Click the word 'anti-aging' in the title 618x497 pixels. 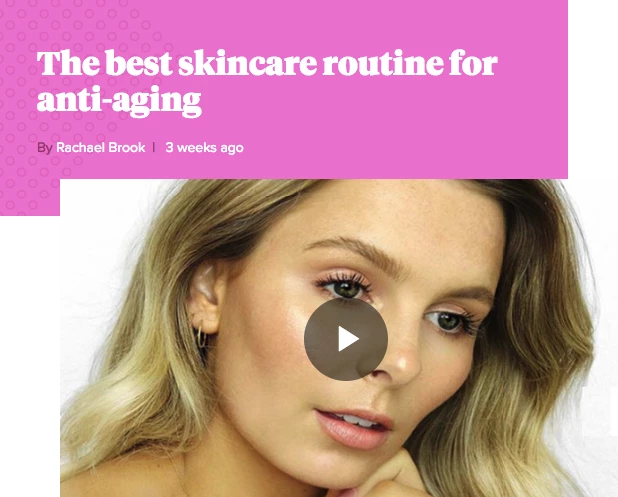(119, 100)
